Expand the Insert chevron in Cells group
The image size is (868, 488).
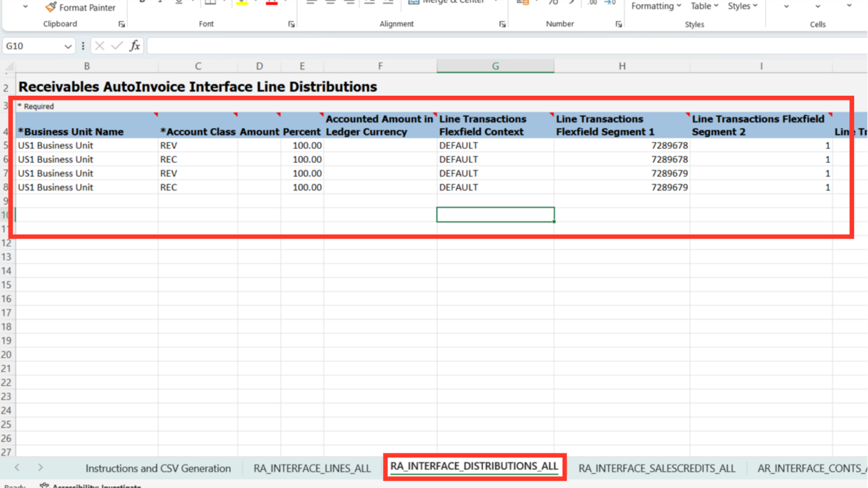786,7
